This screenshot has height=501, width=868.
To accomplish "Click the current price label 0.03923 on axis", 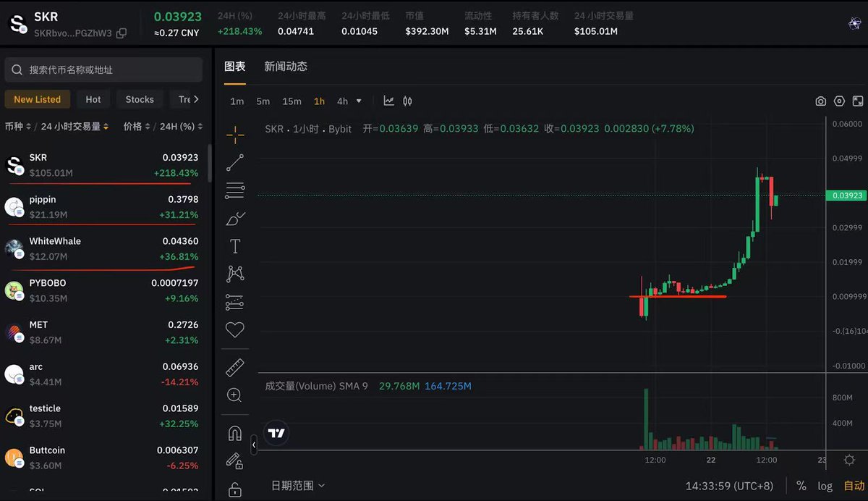I will pos(845,195).
